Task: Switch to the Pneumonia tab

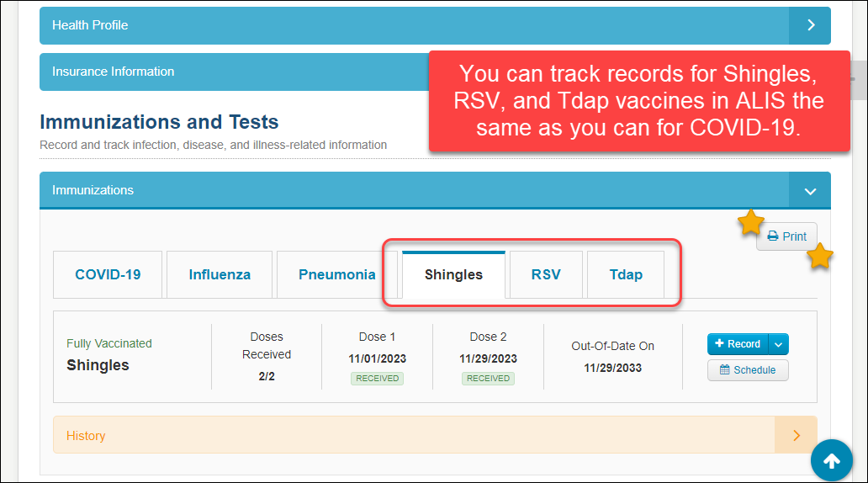Action: pyautogui.click(x=336, y=274)
